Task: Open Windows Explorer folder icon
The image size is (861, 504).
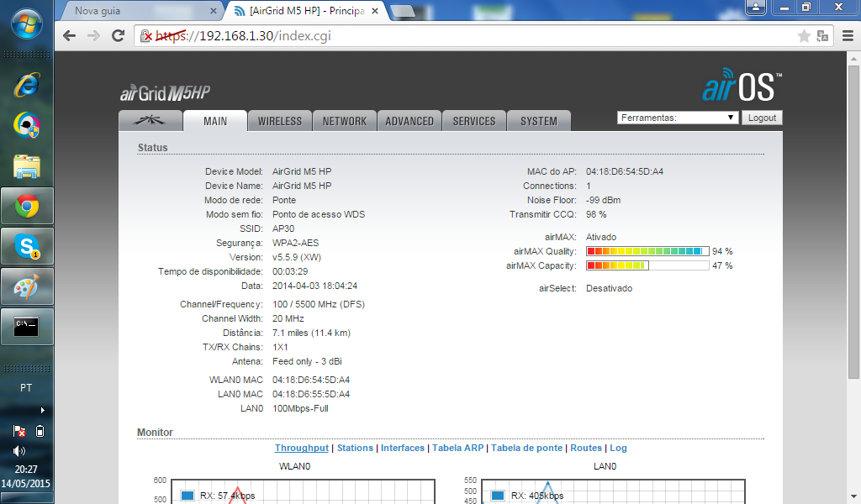Action: tap(26, 166)
